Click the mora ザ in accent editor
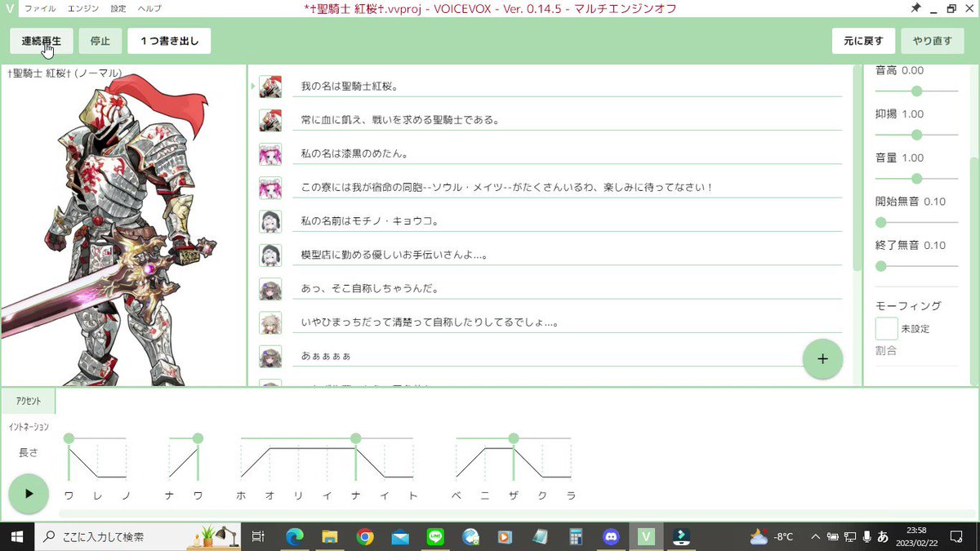 click(514, 495)
